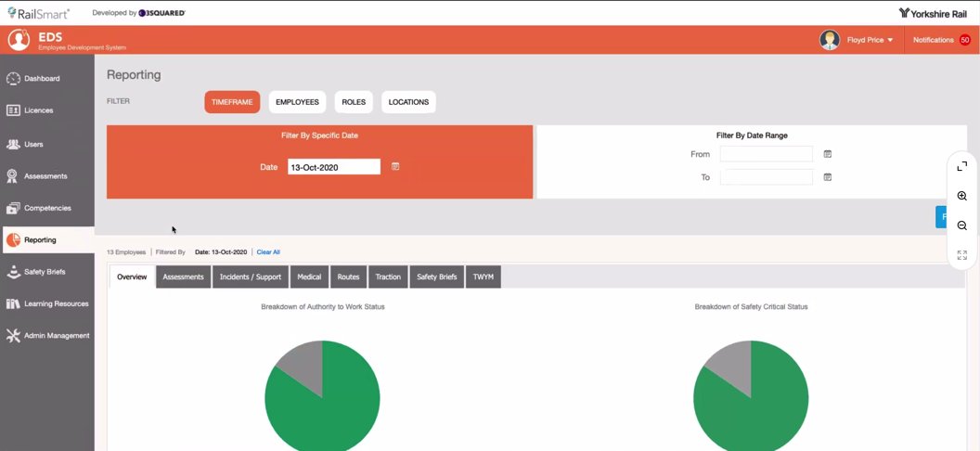Click 'Breakdown of Safety Critical Status' title
This screenshot has width=980, height=451.
752,307
